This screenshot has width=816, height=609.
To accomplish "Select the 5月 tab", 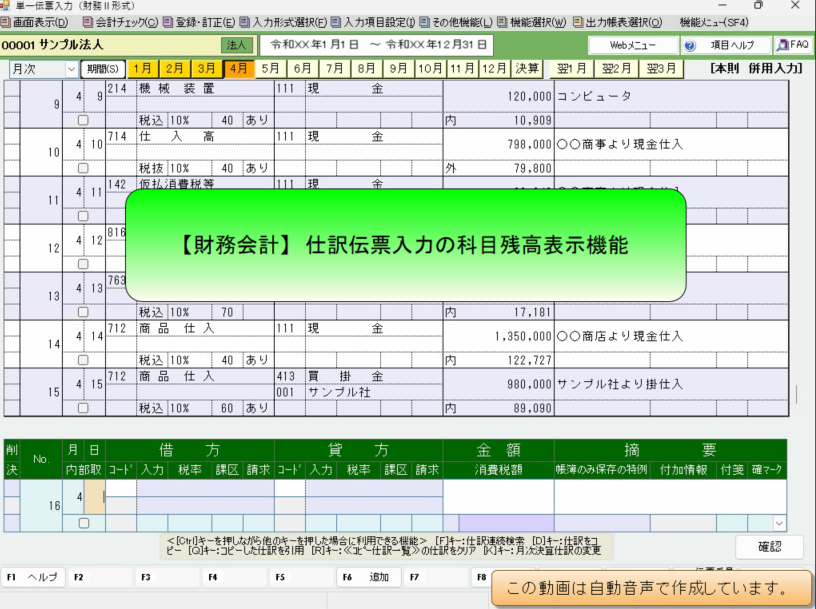I will pyautogui.click(x=271, y=69).
